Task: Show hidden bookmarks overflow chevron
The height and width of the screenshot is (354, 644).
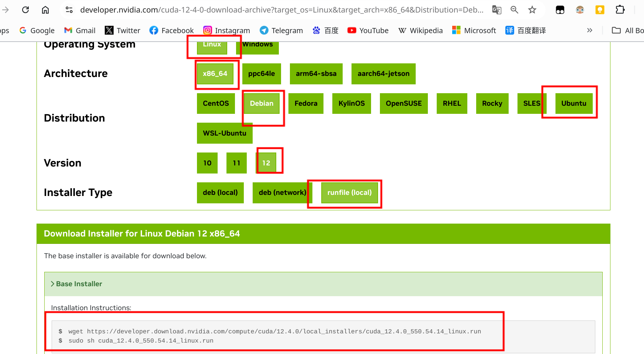Action: point(590,30)
